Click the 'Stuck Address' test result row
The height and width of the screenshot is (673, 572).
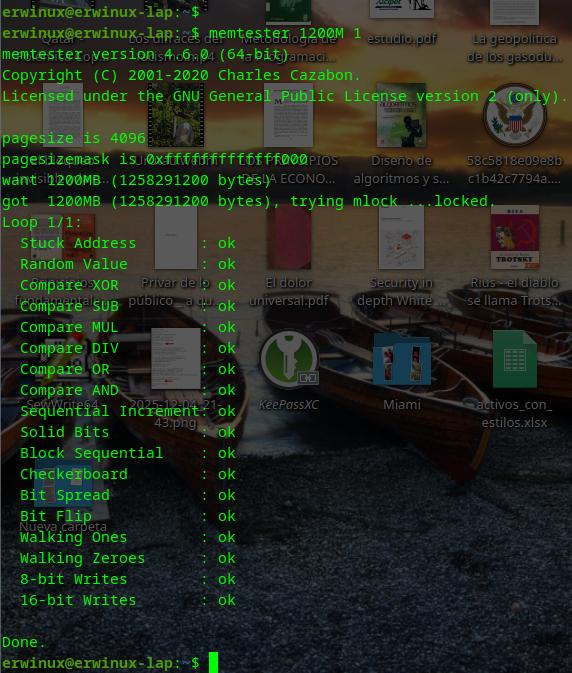point(128,243)
